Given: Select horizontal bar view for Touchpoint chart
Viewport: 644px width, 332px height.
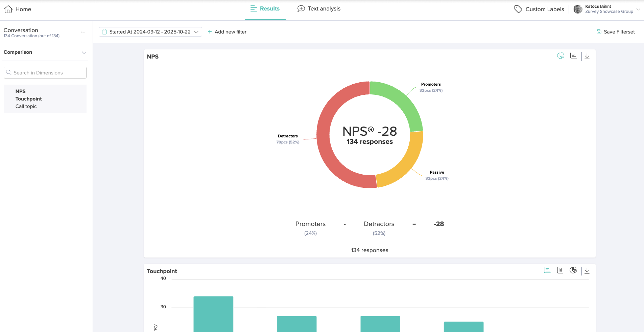Looking at the screenshot, I should [x=547, y=270].
